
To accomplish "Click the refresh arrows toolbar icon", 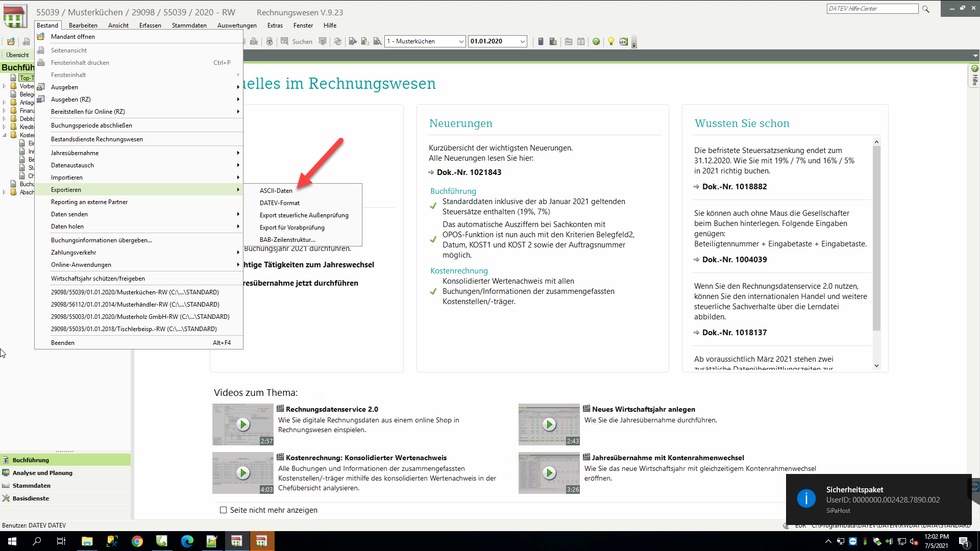I will click(x=337, y=41).
